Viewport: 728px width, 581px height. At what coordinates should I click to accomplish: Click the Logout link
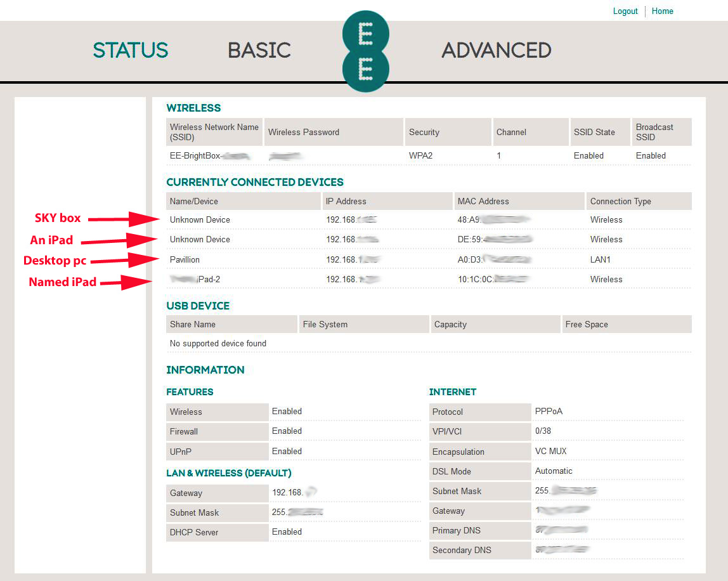(x=625, y=11)
